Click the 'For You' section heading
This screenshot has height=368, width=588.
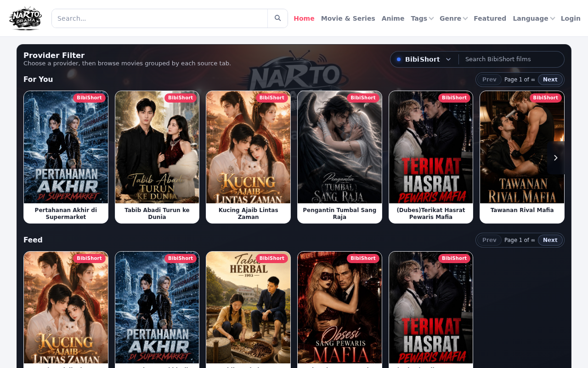tap(38, 80)
